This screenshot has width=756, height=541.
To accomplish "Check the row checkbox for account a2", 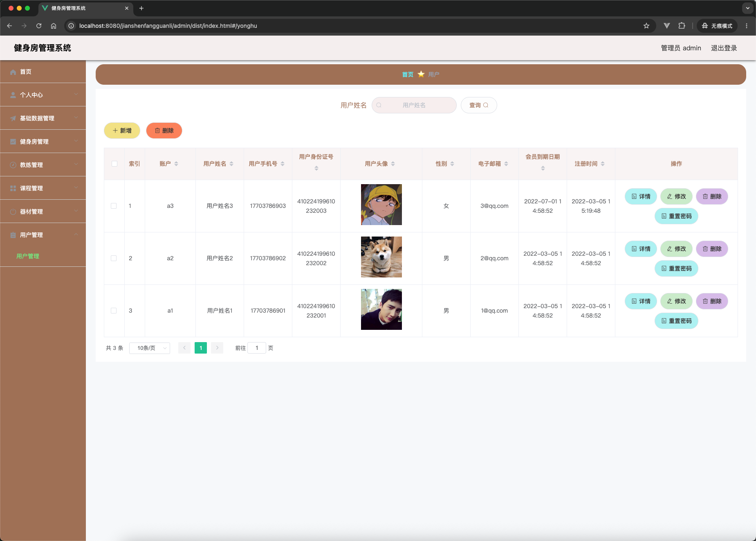I will pyautogui.click(x=114, y=258).
